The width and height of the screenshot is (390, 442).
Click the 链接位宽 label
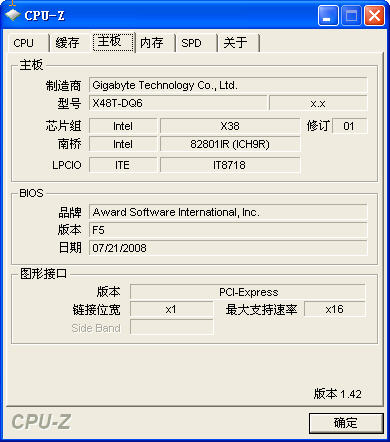97,310
